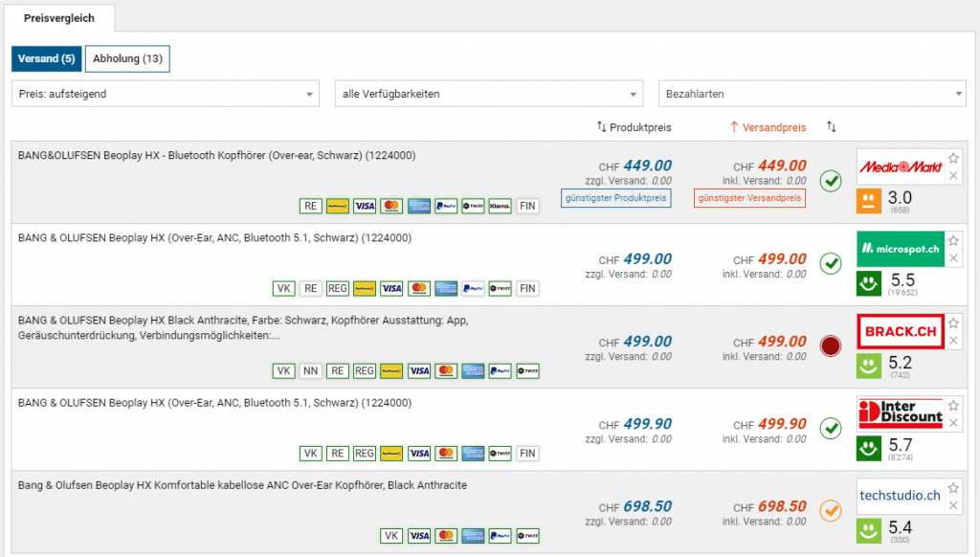Open the techstudio.ch Beoplay HX offer title
Image resolution: width=980 pixels, height=557 pixels.
(x=242, y=485)
